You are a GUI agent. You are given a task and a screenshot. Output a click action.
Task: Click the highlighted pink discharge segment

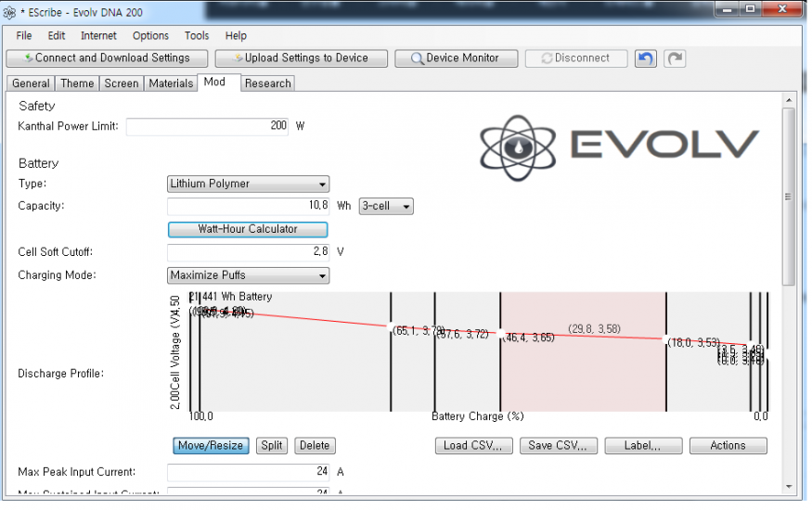[583, 351]
